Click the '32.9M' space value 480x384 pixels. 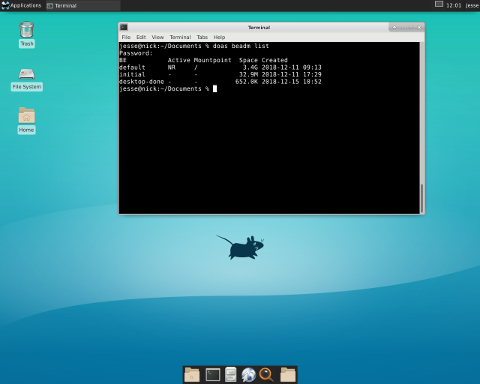pyautogui.click(x=248, y=74)
